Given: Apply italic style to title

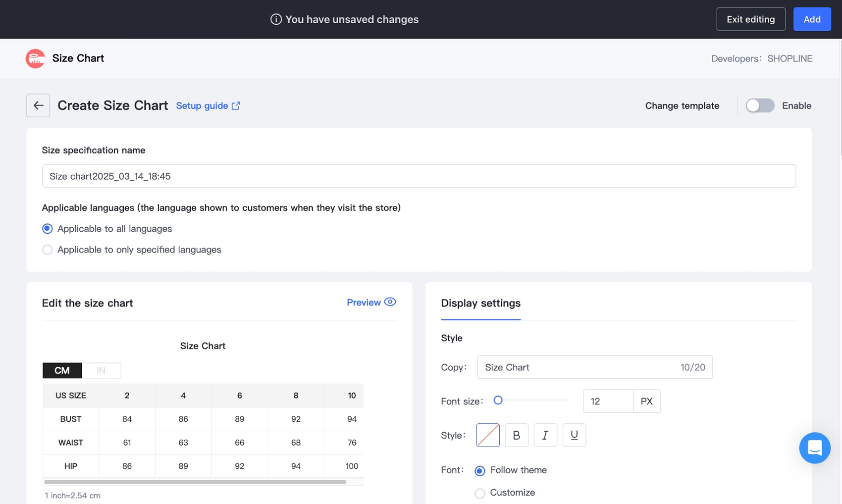Looking at the screenshot, I should click(x=545, y=435).
